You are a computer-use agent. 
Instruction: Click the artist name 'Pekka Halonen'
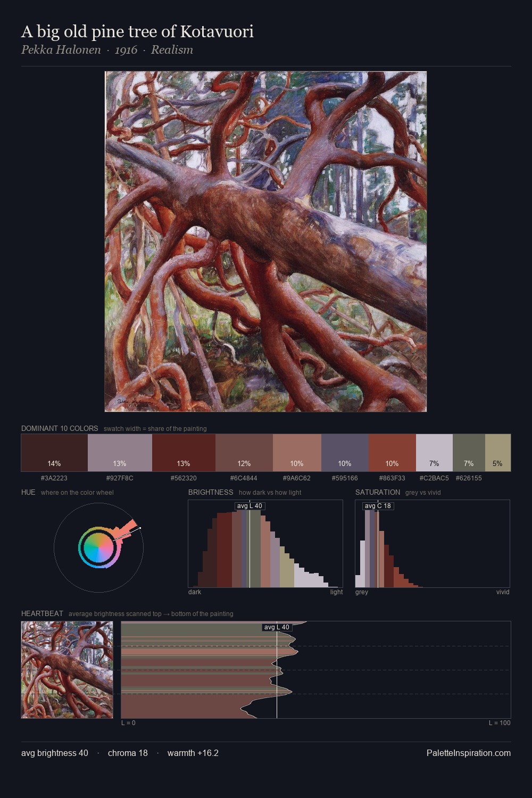point(61,50)
